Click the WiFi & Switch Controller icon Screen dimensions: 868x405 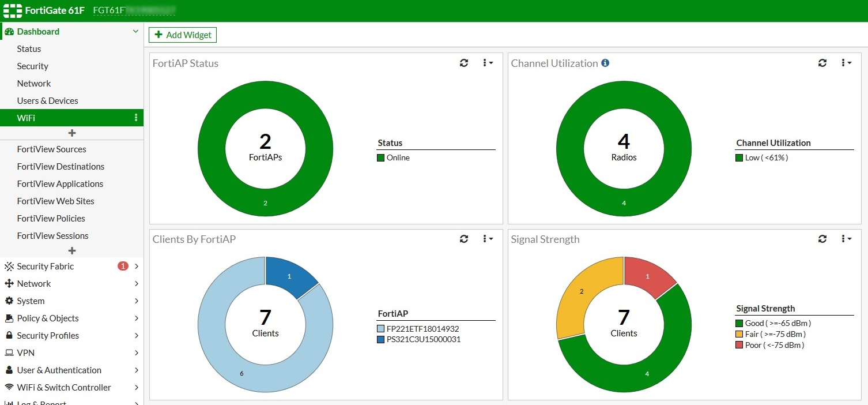pos(9,388)
